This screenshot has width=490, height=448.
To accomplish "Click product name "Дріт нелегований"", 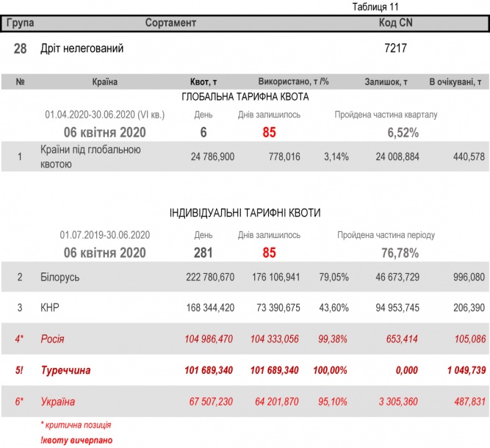I will [82, 49].
